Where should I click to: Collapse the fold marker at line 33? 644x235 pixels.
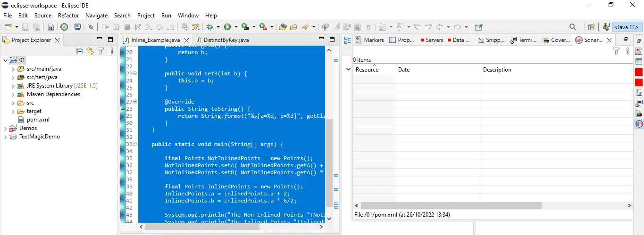(135, 144)
